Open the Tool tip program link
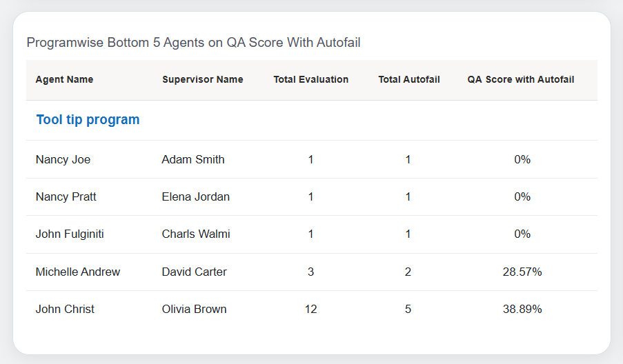This screenshot has width=623, height=364. pyautogui.click(x=88, y=120)
